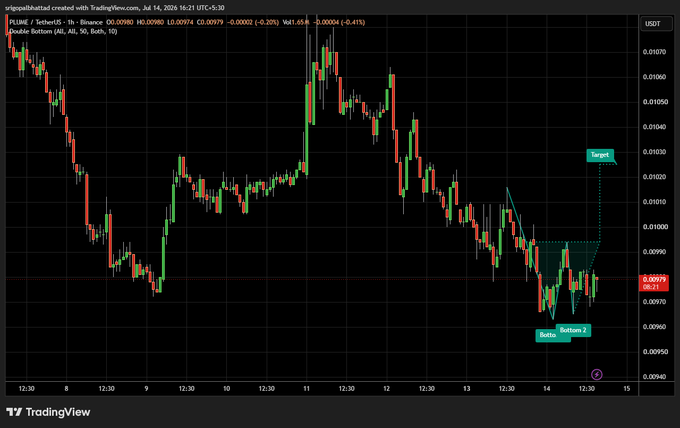The height and width of the screenshot is (428, 680).
Task: Select the Bottom 2 pattern label
Action: (573, 330)
